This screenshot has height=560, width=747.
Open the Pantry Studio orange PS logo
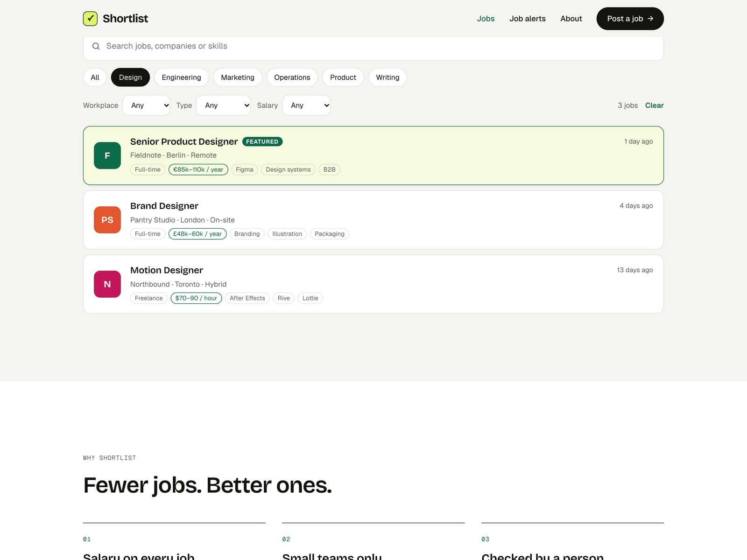pyautogui.click(x=107, y=220)
